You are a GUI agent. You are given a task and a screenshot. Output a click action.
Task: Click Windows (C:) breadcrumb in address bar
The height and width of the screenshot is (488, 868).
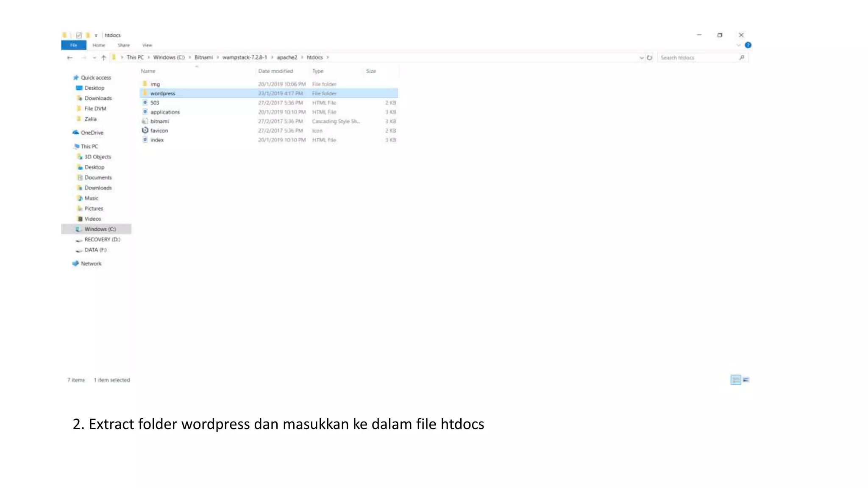pos(169,57)
